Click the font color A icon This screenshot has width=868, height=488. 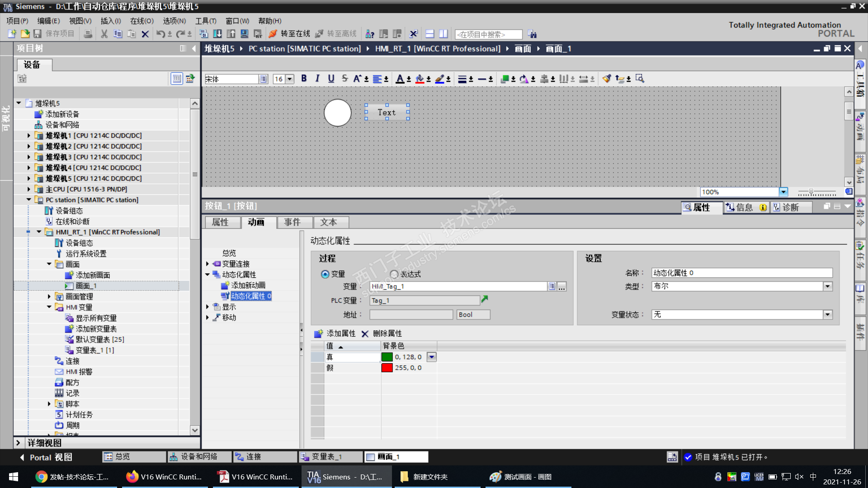[x=400, y=79]
